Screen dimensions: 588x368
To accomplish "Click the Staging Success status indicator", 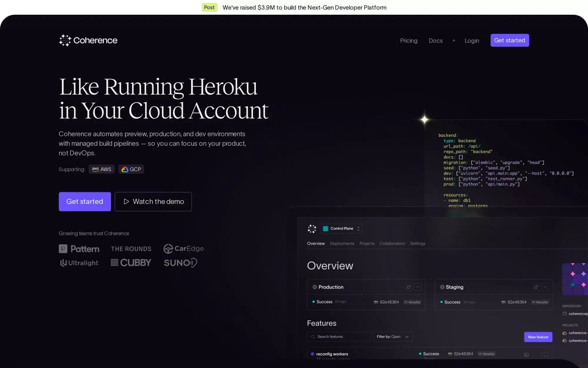I will 450,302.
